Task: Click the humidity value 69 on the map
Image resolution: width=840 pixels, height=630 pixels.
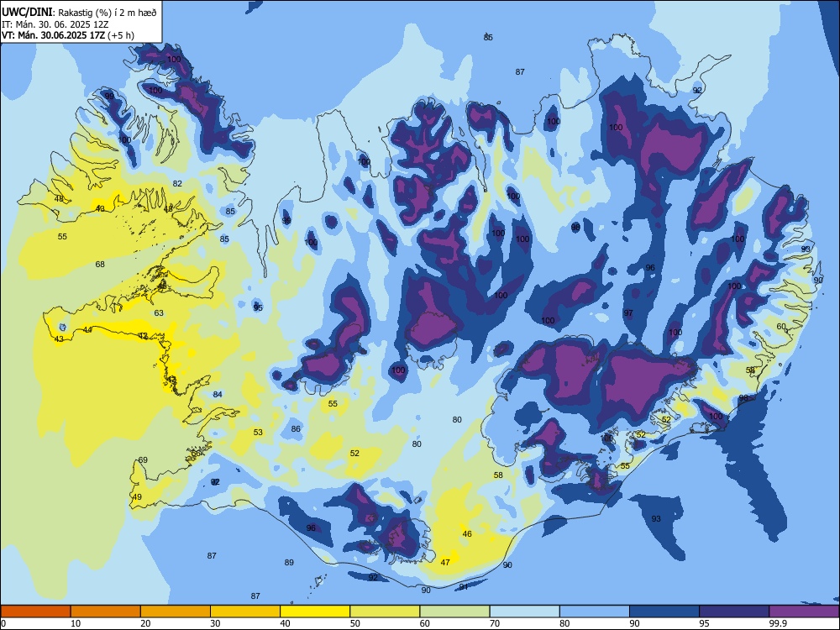Action: pyautogui.click(x=143, y=460)
